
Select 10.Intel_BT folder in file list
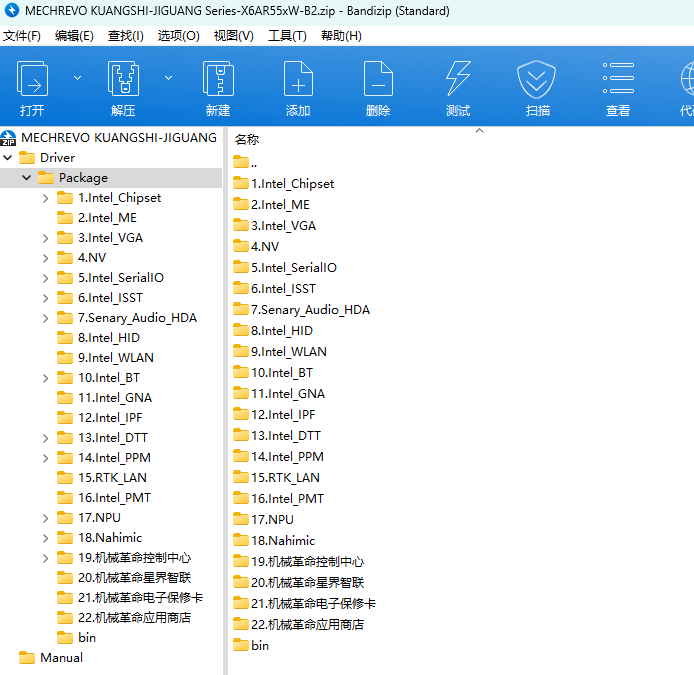coord(273,373)
